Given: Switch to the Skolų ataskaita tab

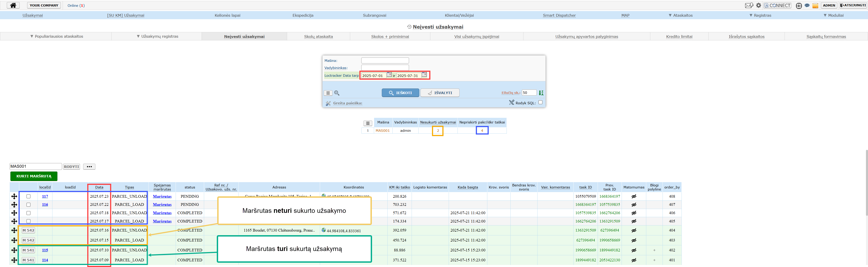Looking at the screenshot, I should [x=318, y=37].
